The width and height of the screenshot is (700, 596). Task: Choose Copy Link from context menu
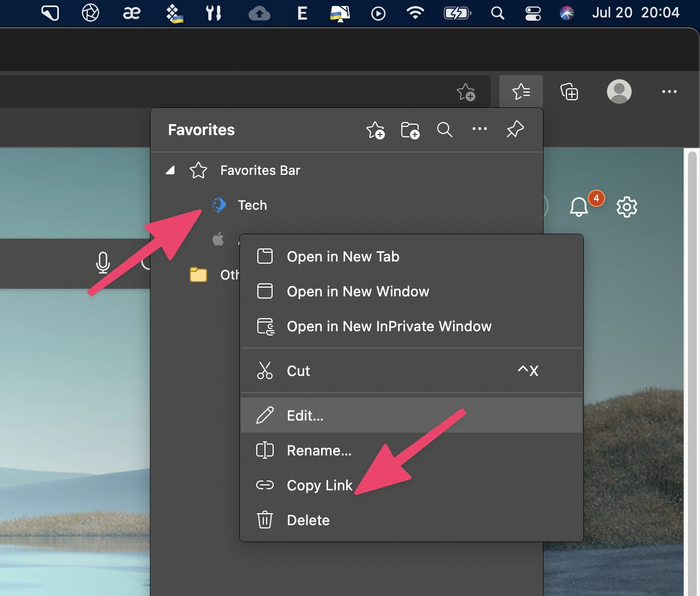[x=412, y=485]
